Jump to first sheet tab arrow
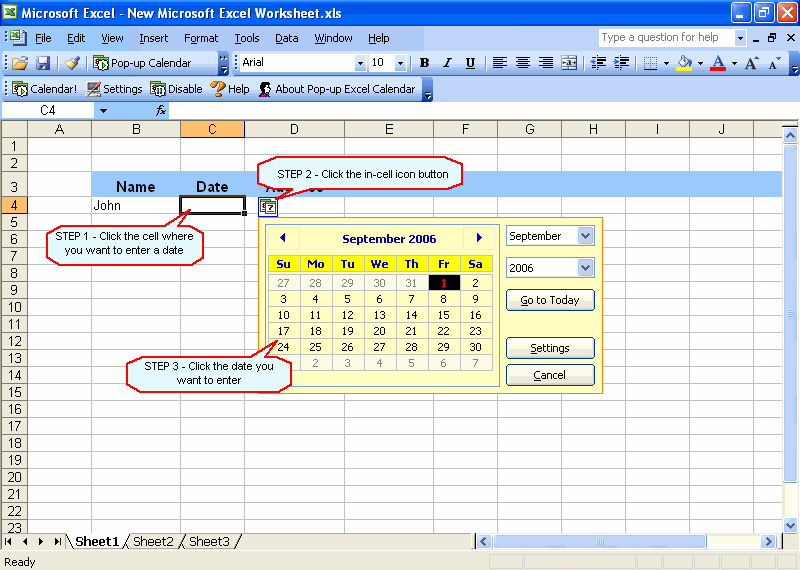This screenshot has height=570, width=800. tap(9, 541)
